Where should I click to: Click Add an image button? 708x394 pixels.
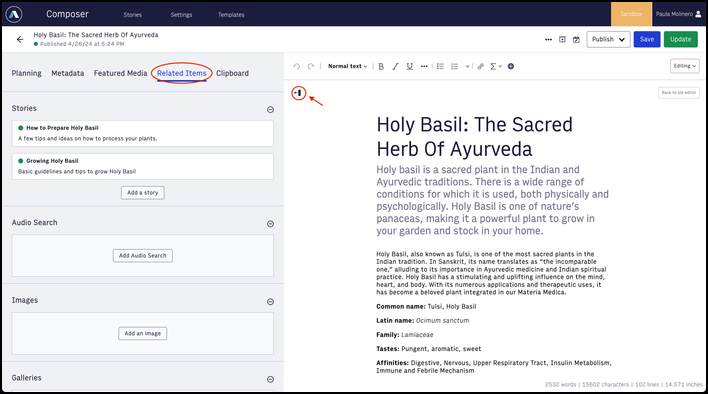[143, 334]
